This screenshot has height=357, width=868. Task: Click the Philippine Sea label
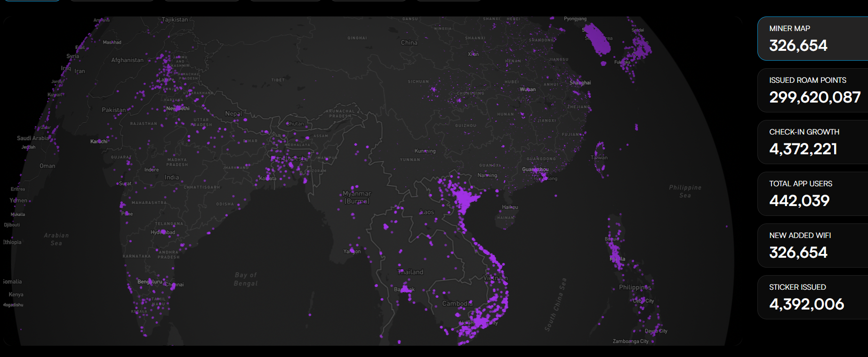[685, 191]
